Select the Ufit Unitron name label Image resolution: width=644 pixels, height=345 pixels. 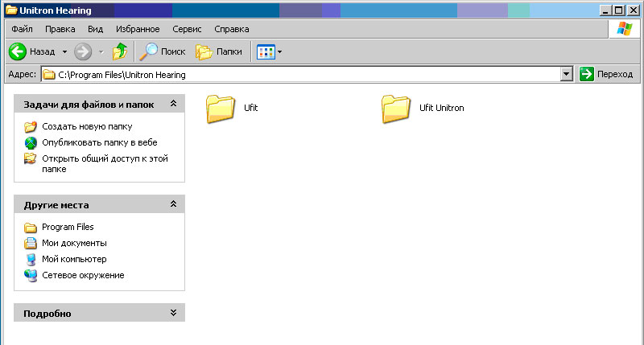coord(441,108)
